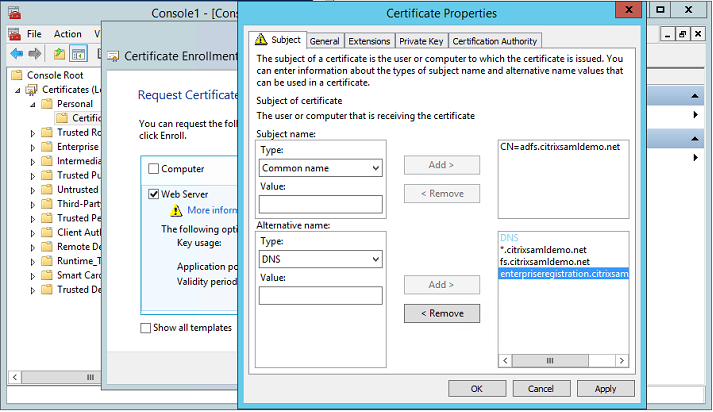Open the Certification Authority tab

[x=495, y=41]
